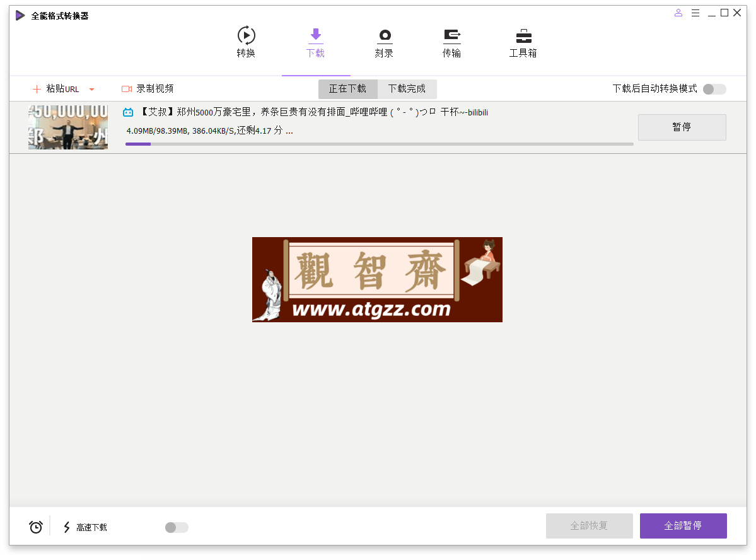Maximize the 全能格式转换器 window
This screenshot has height=560, width=756.
click(x=724, y=13)
